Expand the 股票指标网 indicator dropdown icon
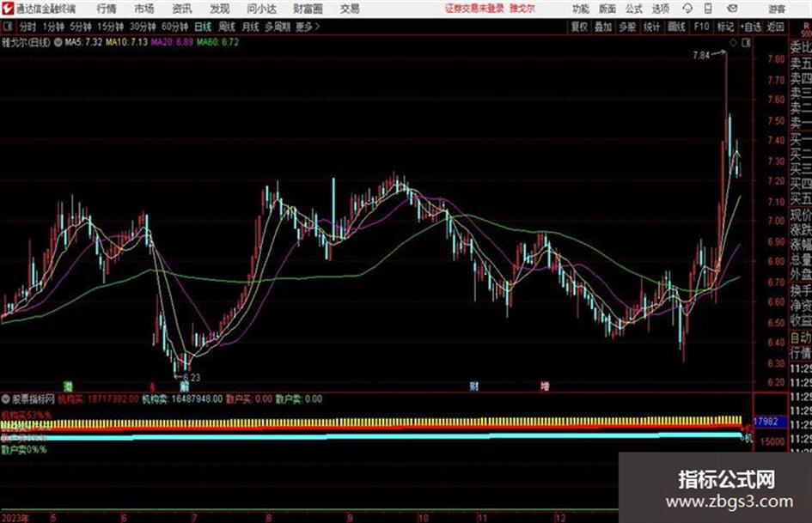The width and height of the screenshot is (812, 523). tap(6, 399)
